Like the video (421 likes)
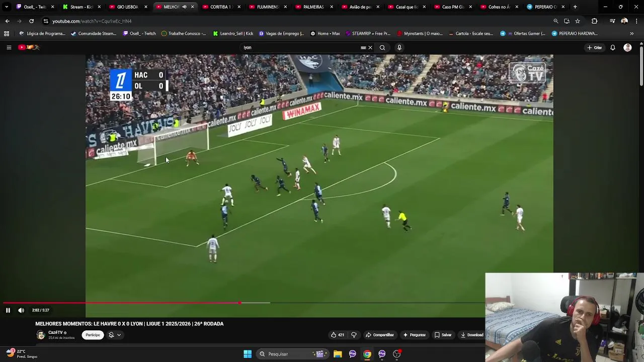This screenshot has height=362, width=644. (337, 335)
